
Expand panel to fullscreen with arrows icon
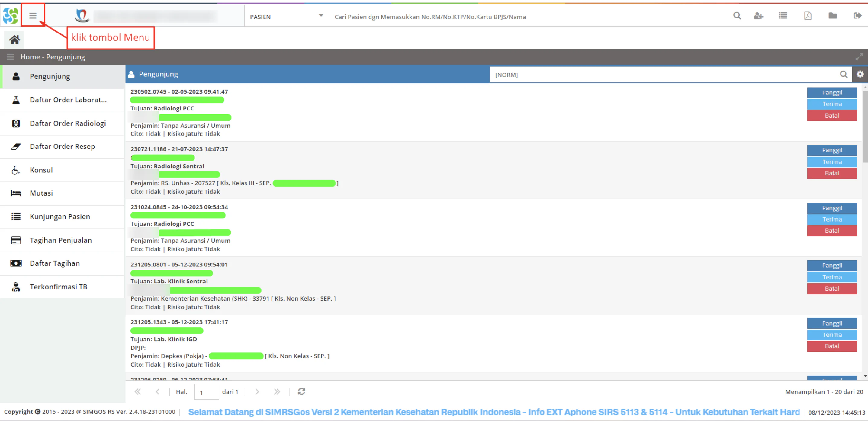click(x=859, y=57)
